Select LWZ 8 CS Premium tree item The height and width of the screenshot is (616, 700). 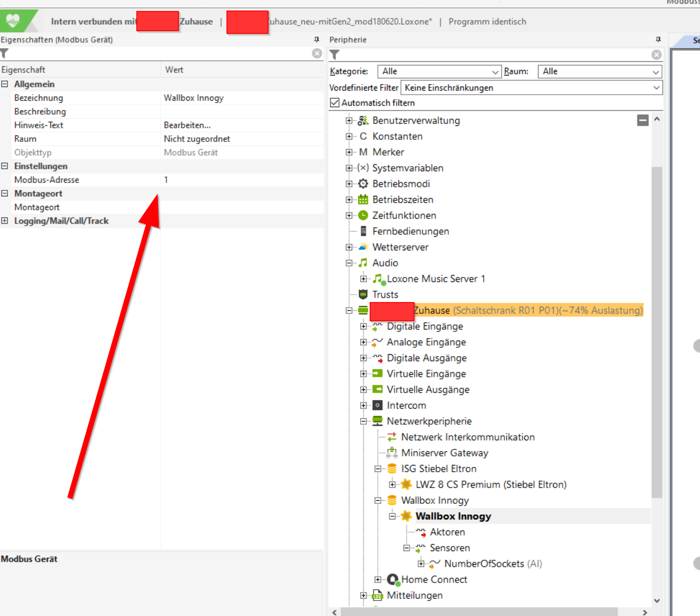pos(491,485)
